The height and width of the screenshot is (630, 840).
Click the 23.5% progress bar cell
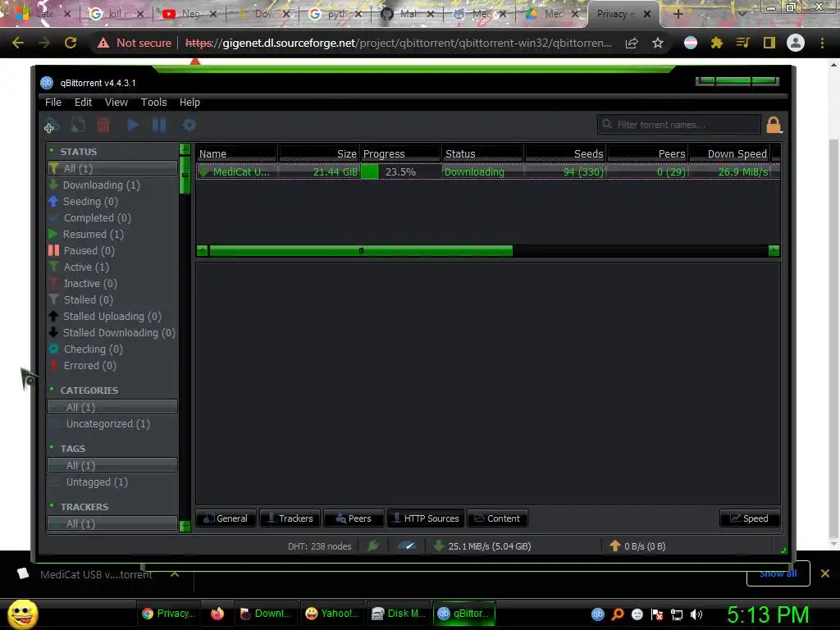(x=400, y=172)
